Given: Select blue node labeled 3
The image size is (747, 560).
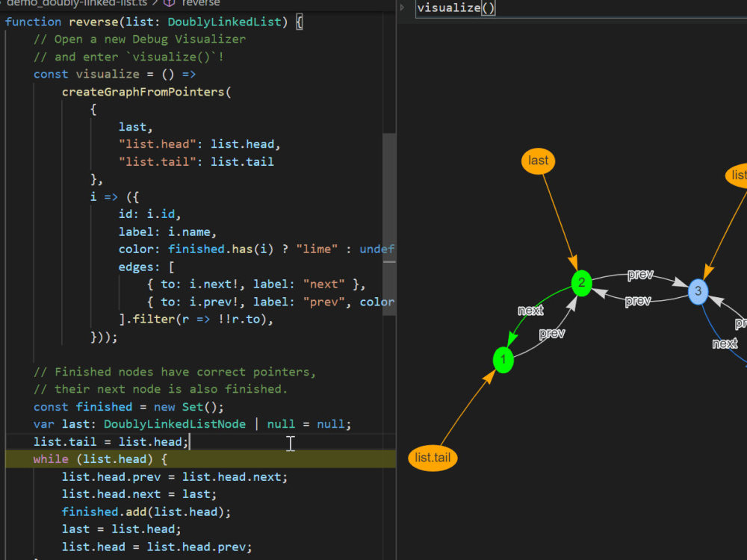Looking at the screenshot, I should pos(698,291).
